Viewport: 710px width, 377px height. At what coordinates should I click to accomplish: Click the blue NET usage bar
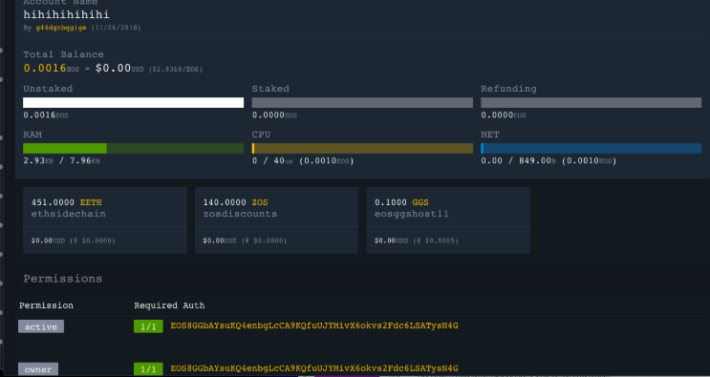(x=591, y=148)
